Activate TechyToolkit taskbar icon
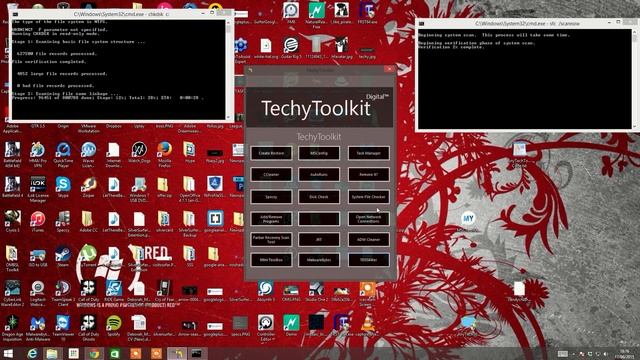The image size is (640, 360). 177,353
